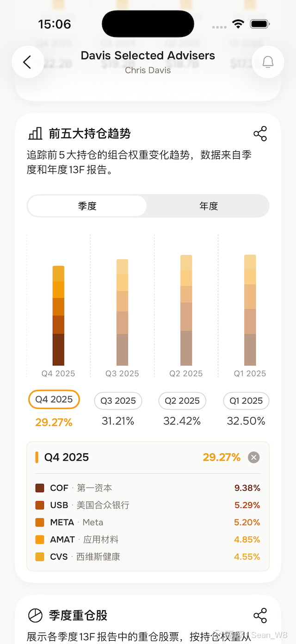Open notifications via the bell icon
The height and width of the screenshot is (644, 296).
[268, 62]
